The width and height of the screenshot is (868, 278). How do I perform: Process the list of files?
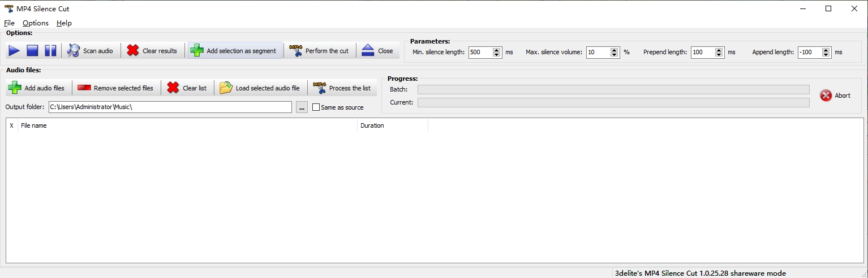point(342,88)
